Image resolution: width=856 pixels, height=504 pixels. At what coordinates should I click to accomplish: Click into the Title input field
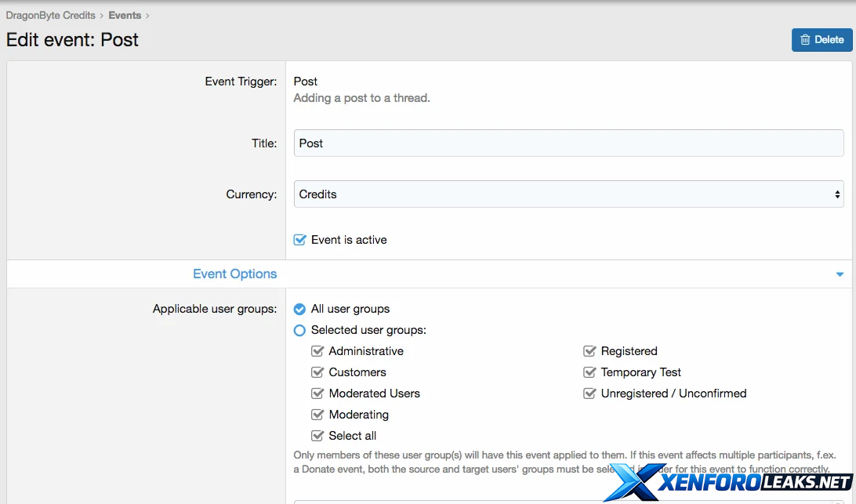[568, 143]
